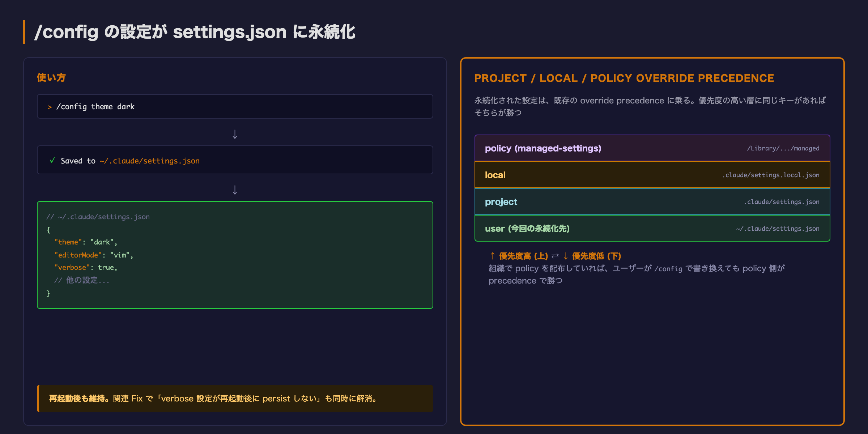The height and width of the screenshot is (434, 868).
Task: Click the PROJECT / LOCAL / POLICY OVERRIDE PRECEDENCE heading
Action: (624, 78)
